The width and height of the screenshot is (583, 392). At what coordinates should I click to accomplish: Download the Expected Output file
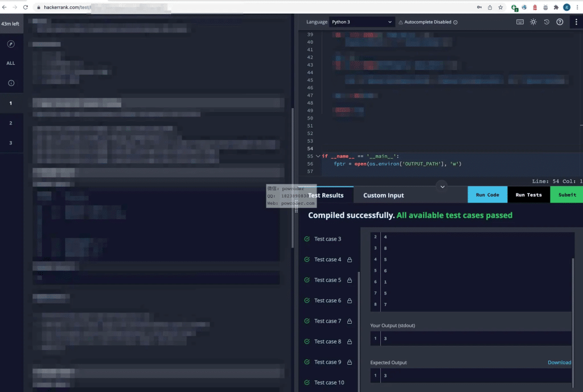click(559, 362)
